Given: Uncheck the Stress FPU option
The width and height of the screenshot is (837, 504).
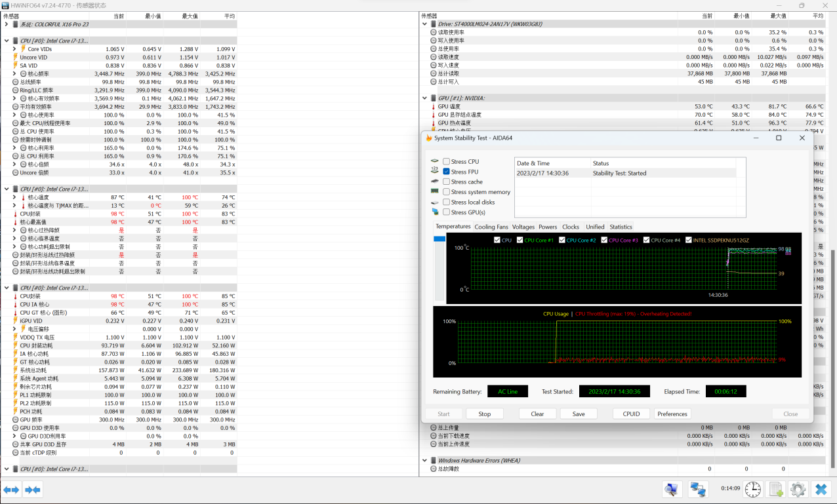Looking at the screenshot, I should (x=447, y=172).
